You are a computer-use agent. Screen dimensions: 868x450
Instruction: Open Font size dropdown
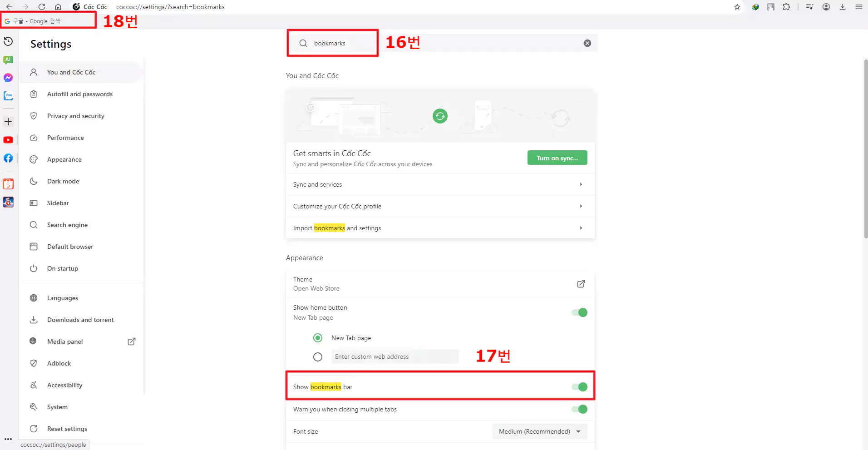pyautogui.click(x=539, y=431)
